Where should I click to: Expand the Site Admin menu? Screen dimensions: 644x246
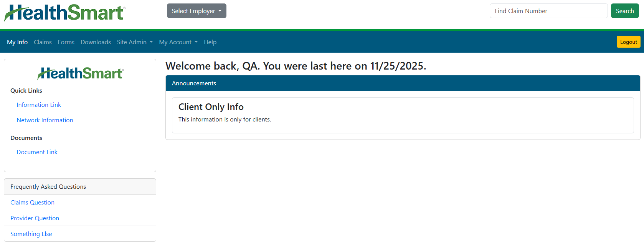coord(135,42)
